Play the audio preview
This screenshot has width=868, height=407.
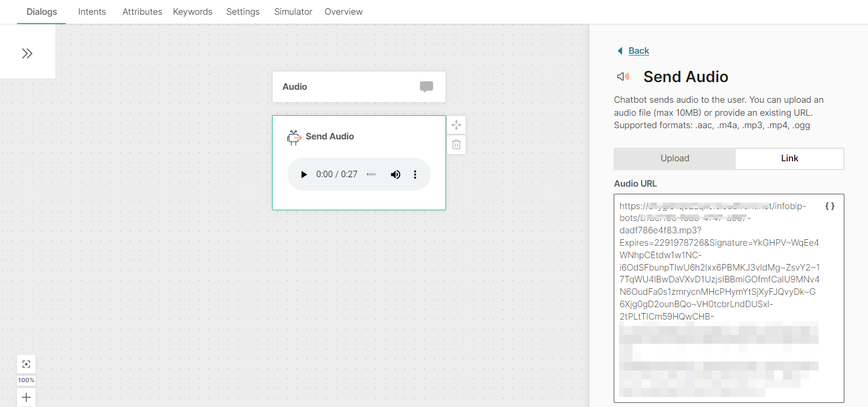(x=304, y=174)
